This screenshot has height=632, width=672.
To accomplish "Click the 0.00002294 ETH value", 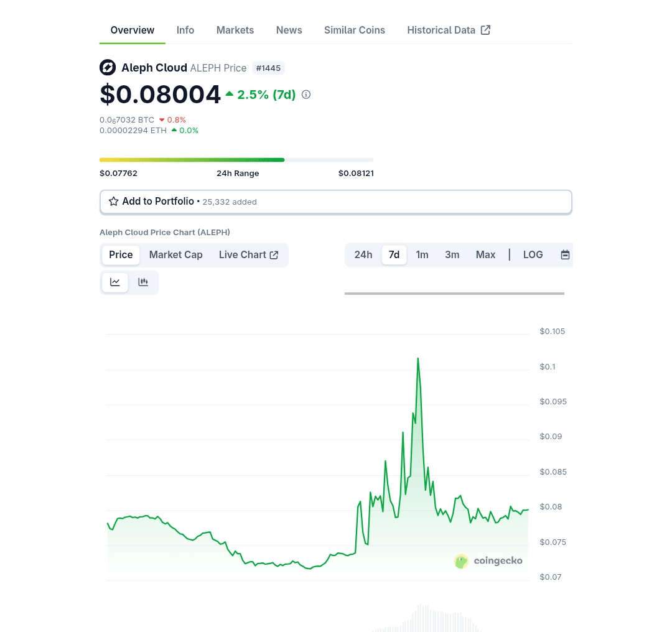I will (x=133, y=130).
